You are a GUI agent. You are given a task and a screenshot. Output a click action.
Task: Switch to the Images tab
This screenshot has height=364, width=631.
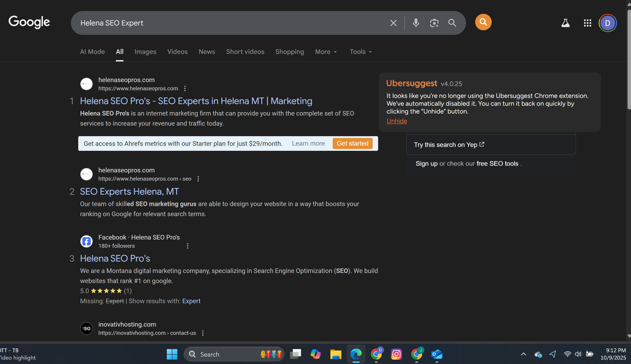tap(145, 52)
